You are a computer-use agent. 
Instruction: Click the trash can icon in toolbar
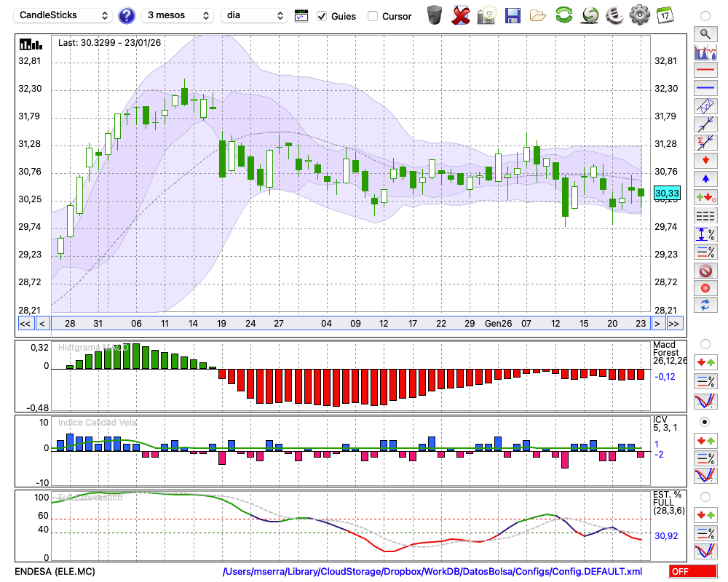tap(435, 15)
